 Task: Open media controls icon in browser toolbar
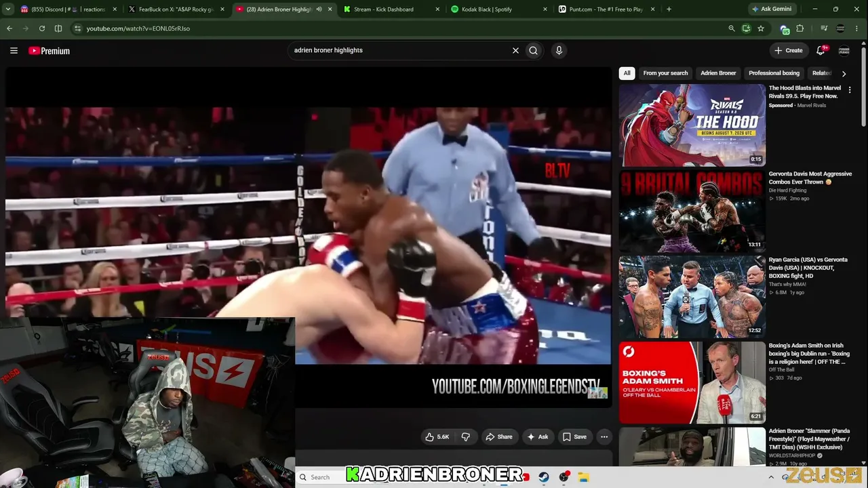[824, 28]
